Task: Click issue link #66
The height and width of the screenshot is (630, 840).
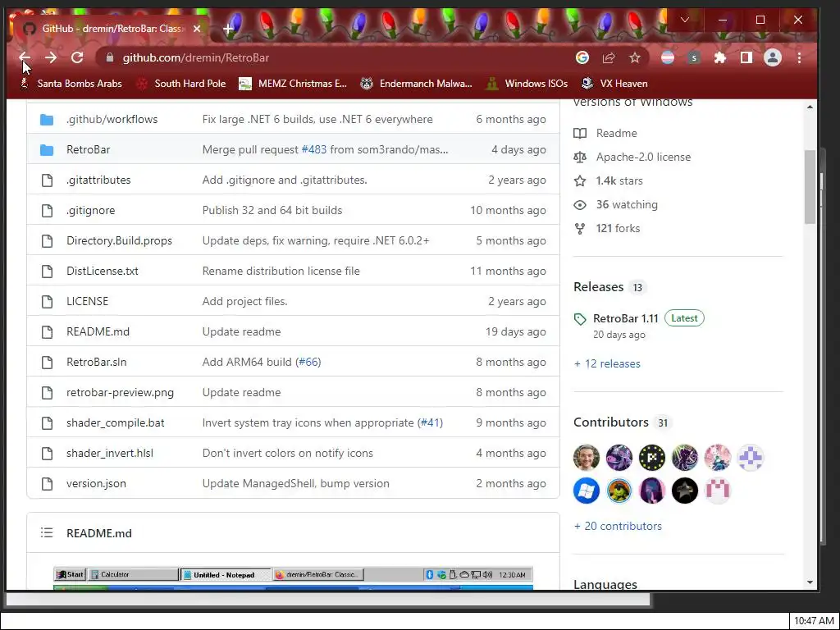Action: pyautogui.click(x=308, y=362)
